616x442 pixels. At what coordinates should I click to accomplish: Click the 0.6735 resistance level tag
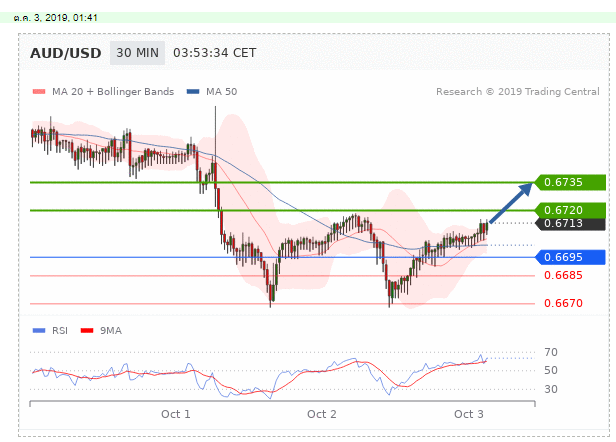pyautogui.click(x=570, y=182)
